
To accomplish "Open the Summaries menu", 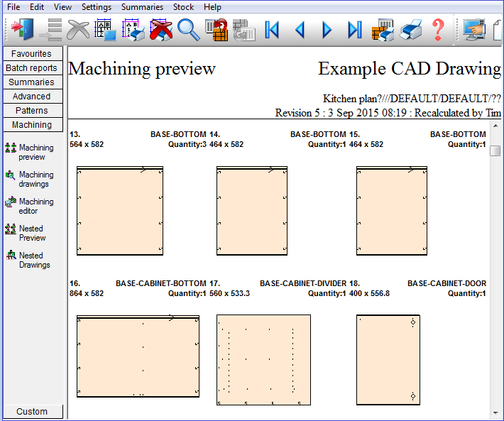I will (x=142, y=7).
